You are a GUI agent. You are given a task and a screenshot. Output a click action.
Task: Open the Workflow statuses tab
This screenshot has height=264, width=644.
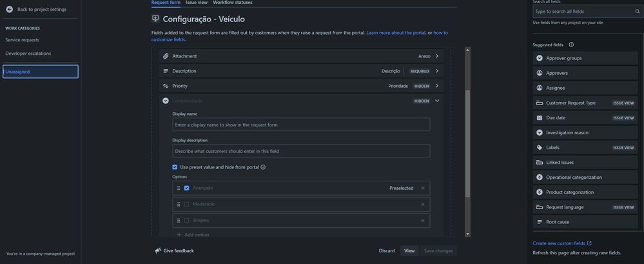click(x=233, y=3)
